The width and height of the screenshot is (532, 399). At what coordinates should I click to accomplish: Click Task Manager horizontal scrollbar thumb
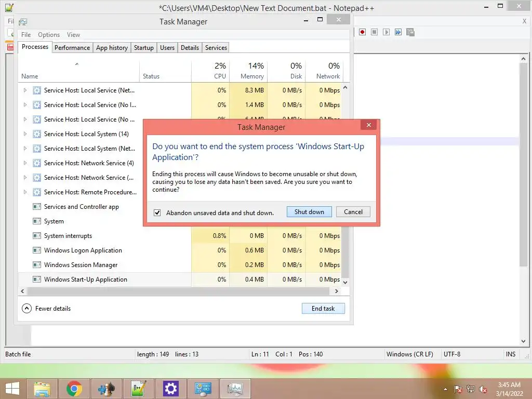tap(178, 291)
